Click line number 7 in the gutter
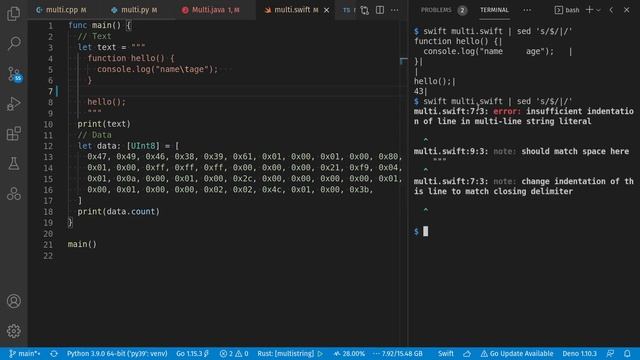Screen dimensions: 640x360 (50, 91)
